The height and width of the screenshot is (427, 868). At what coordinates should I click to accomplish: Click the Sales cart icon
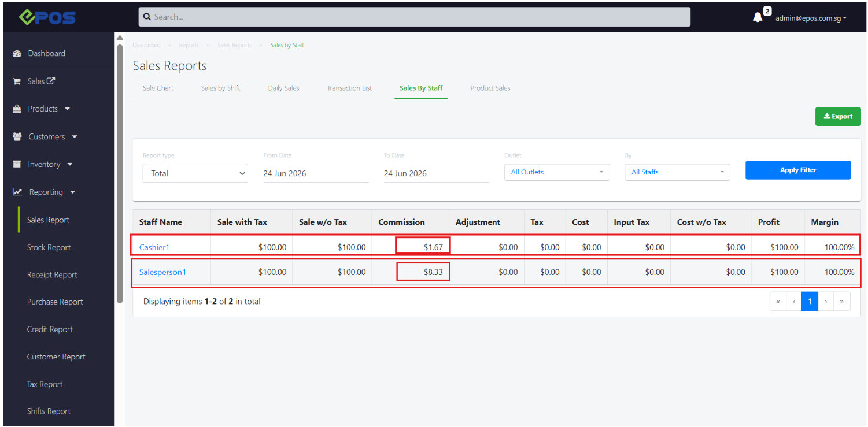pos(17,81)
